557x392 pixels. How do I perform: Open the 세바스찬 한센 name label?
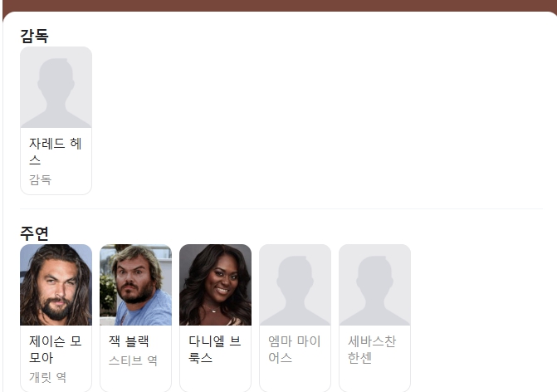click(x=372, y=349)
